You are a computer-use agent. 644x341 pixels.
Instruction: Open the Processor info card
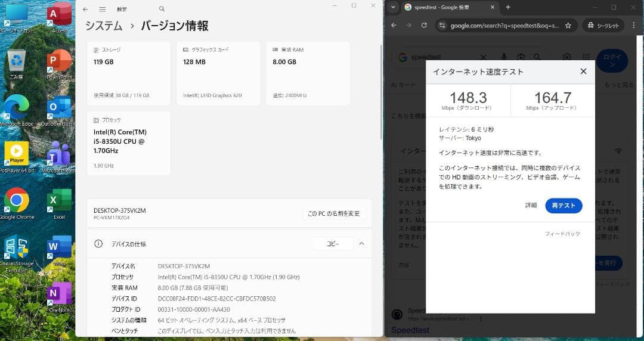click(x=129, y=143)
